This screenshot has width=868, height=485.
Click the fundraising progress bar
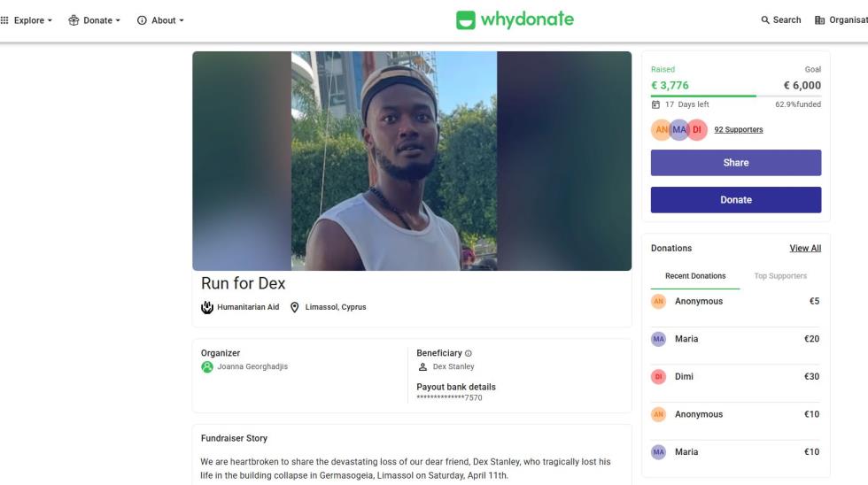(x=735, y=96)
